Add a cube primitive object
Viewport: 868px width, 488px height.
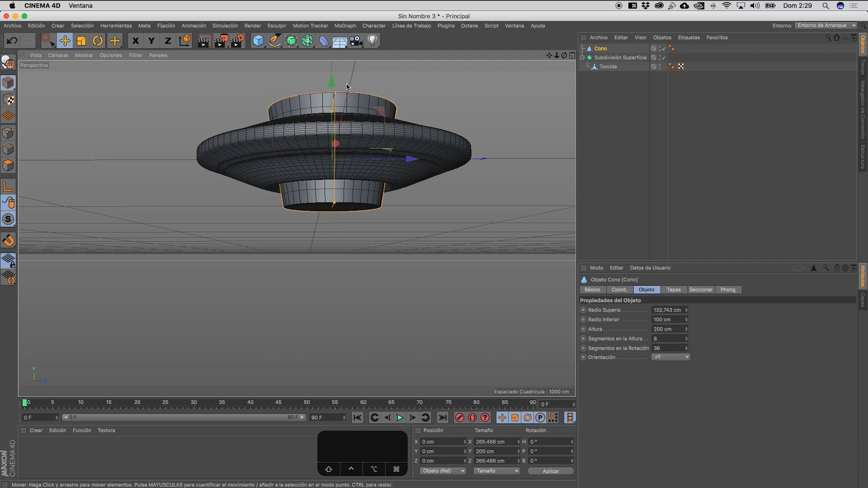pos(258,41)
